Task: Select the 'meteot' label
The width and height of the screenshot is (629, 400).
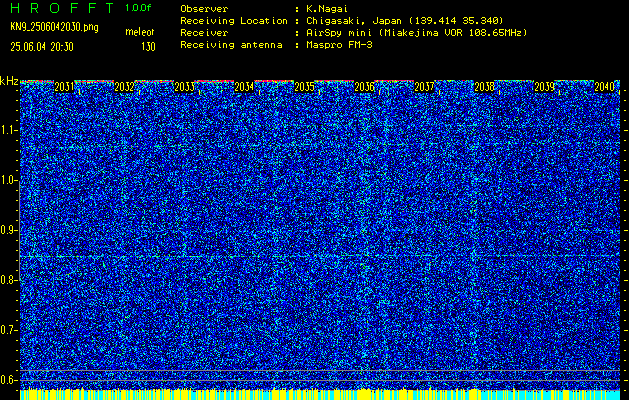Action: (x=140, y=32)
